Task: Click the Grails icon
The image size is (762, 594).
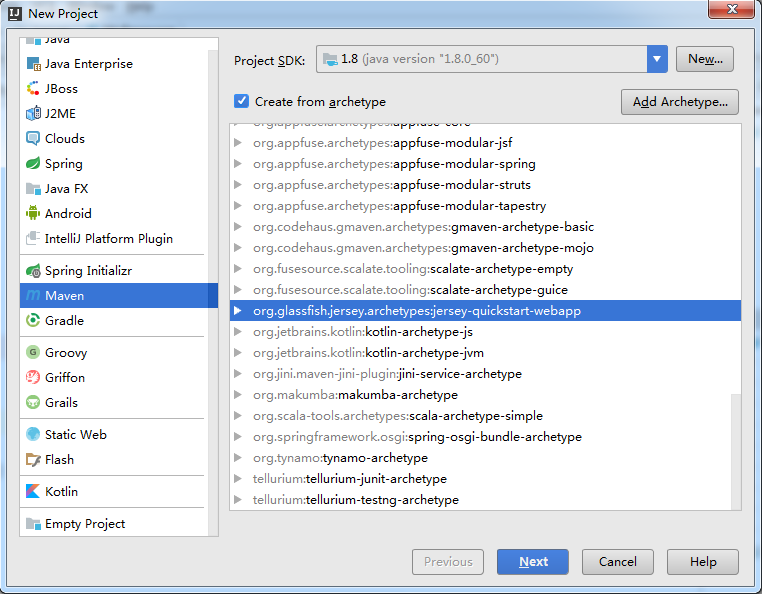Action: (33, 402)
